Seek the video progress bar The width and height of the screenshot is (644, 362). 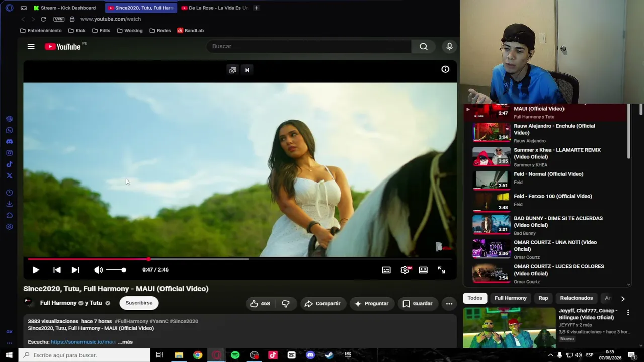[x=240, y=259]
